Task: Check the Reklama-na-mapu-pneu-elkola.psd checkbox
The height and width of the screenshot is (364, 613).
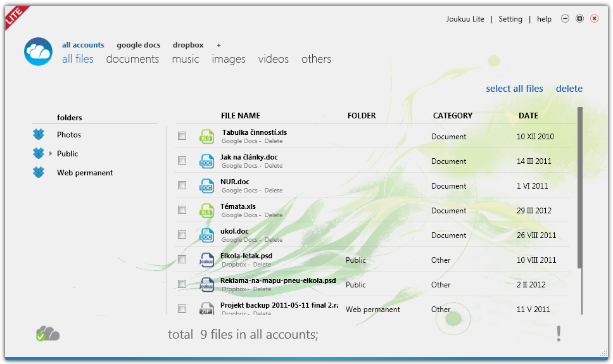Action: 182,284
